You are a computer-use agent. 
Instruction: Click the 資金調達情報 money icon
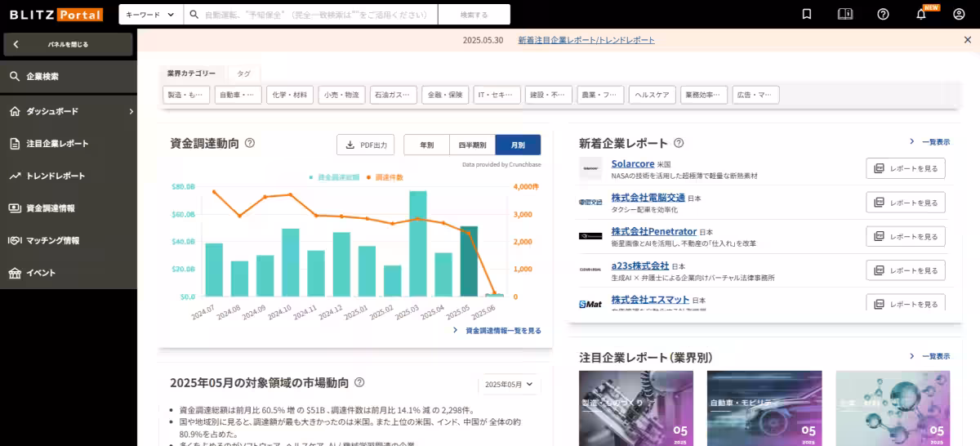coord(15,208)
